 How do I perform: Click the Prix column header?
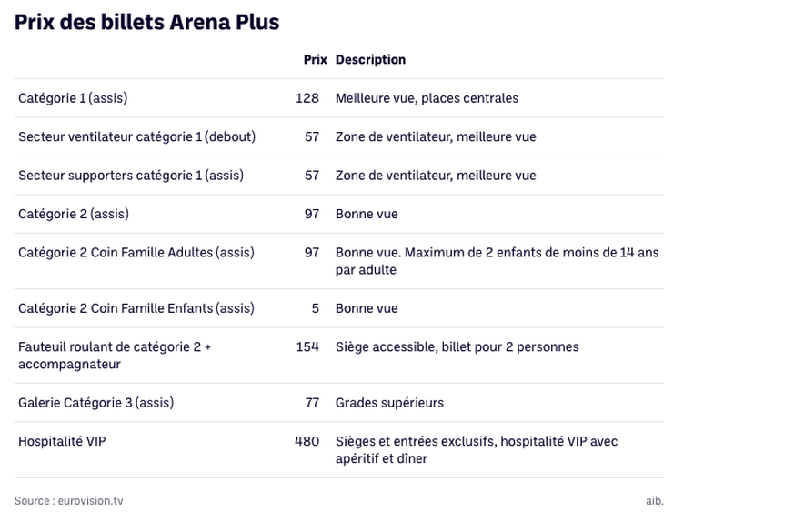point(315,60)
